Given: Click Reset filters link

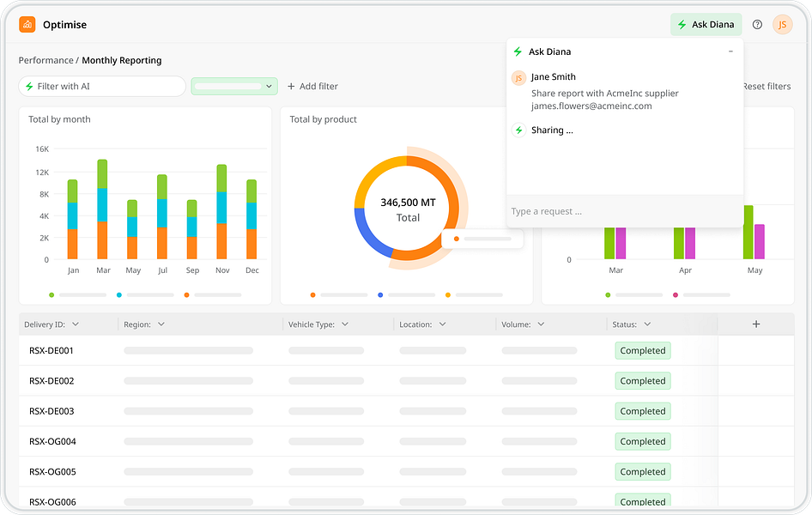Looking at the screenshot, I should pos(767,87).
